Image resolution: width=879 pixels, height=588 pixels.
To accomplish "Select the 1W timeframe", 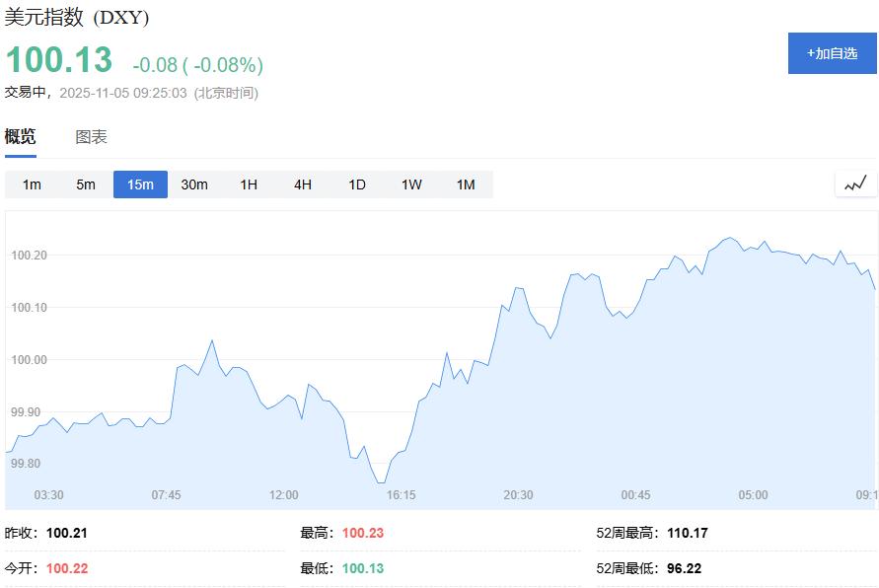I will (x=410, y=184).
